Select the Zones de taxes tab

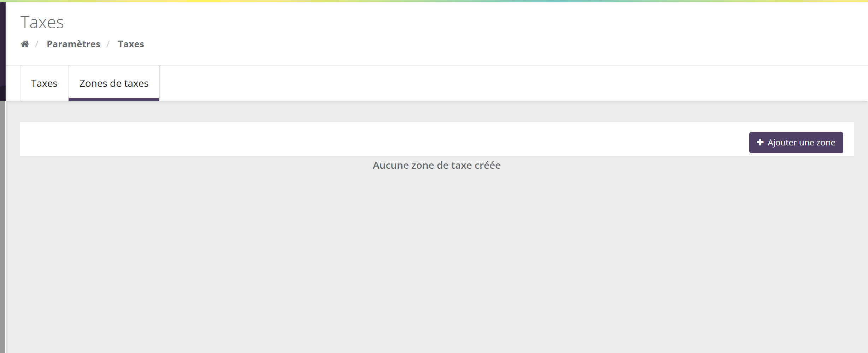114,83
